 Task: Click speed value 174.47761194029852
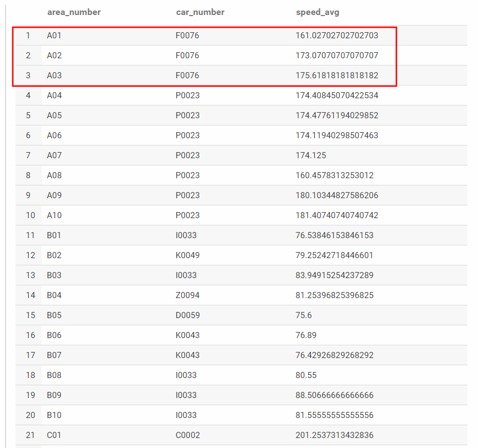[x=337, y=115]
